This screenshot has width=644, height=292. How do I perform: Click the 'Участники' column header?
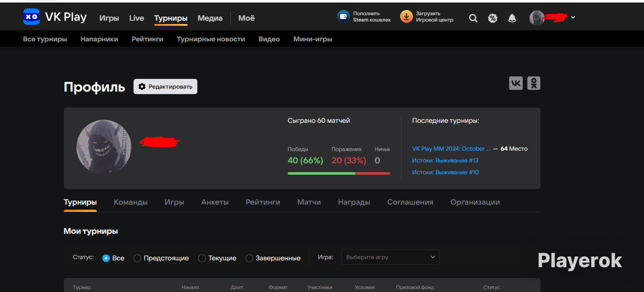coord(320,287)
